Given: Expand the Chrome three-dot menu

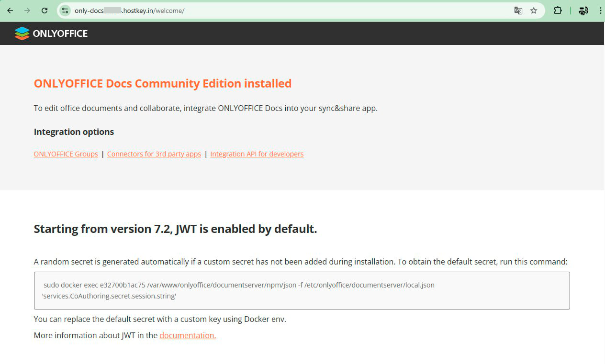Looking at the screenshot, I should click(600, 11).
